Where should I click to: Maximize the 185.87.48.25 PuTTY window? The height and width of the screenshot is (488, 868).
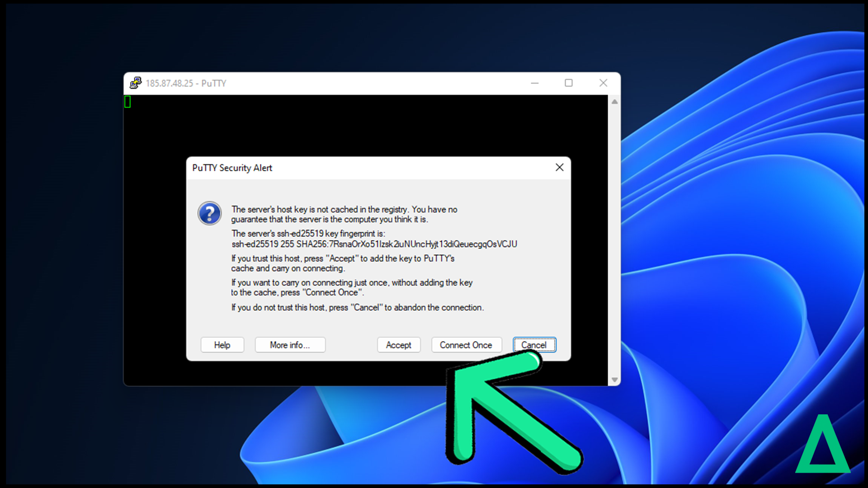(569, 83)
